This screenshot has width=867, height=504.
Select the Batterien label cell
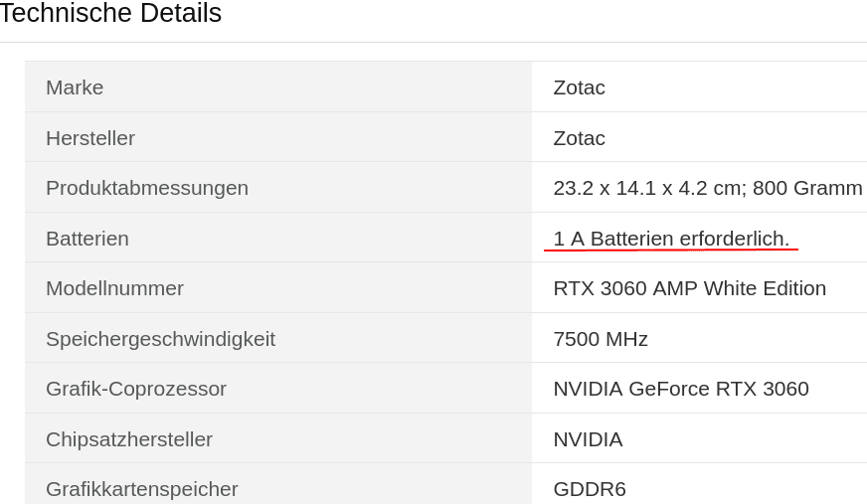coord(278,238)
